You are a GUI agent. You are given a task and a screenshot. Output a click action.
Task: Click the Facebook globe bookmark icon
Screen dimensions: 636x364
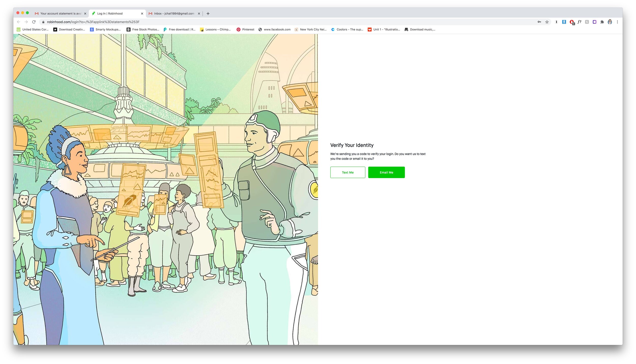260,30
